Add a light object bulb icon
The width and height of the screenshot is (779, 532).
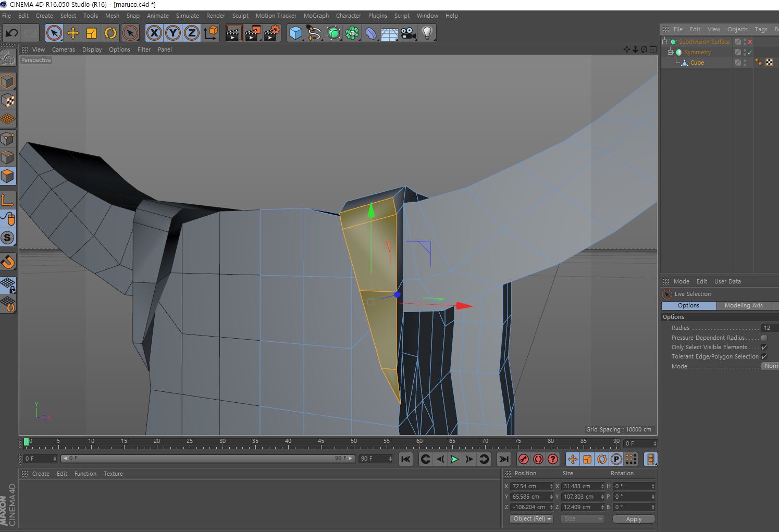coord(427,33)
